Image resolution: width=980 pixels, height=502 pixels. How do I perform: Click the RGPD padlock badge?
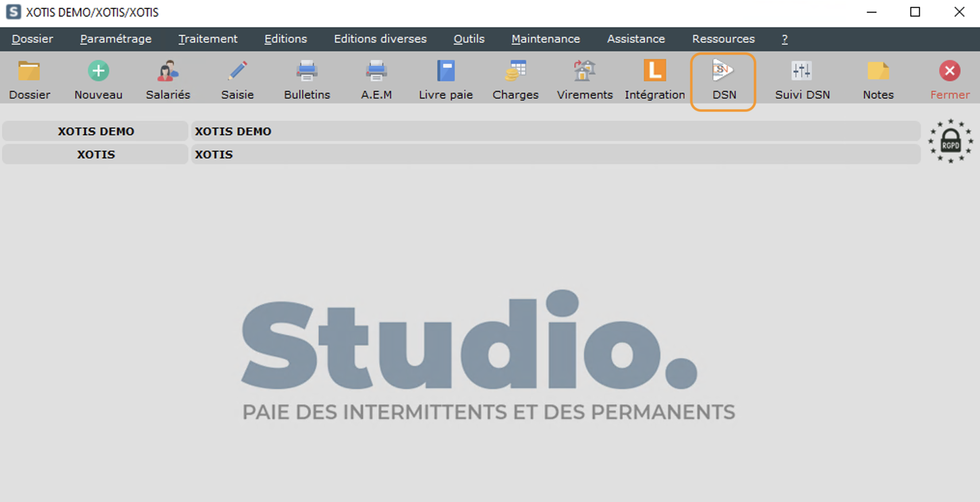[x=950, y=141]
